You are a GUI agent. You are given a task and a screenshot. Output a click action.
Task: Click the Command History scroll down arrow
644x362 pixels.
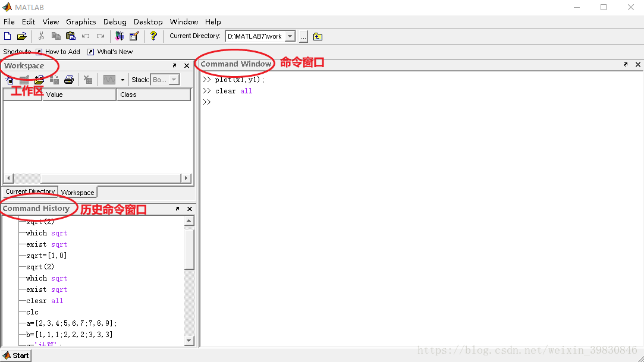(x=189, y=340)
